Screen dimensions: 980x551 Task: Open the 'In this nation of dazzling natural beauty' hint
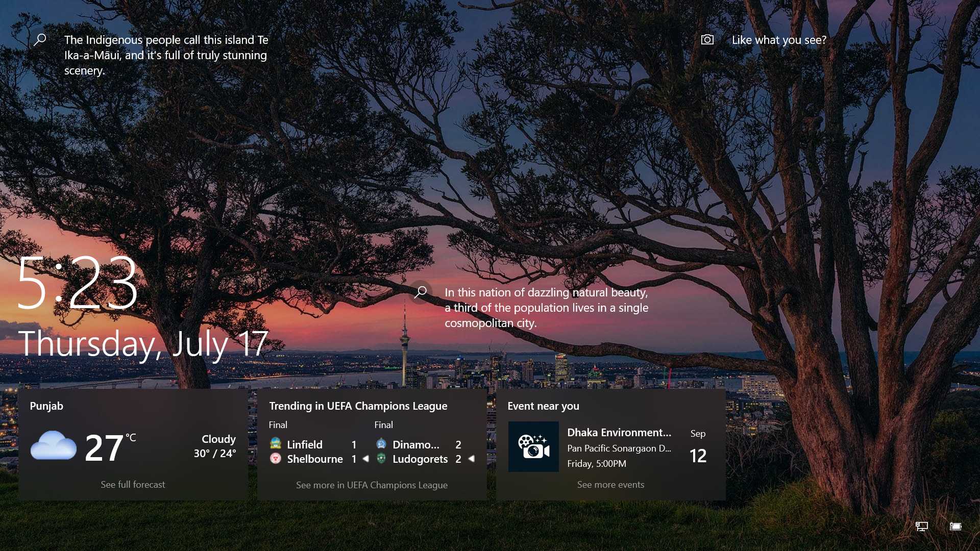tap(546, 308)
